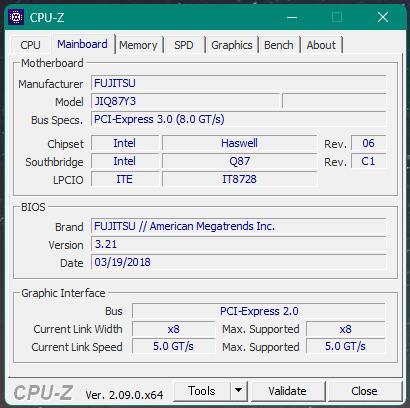Select the BIOS Version field 3.21
Viewport: 410px width, 408px height.
pos(239,244)
